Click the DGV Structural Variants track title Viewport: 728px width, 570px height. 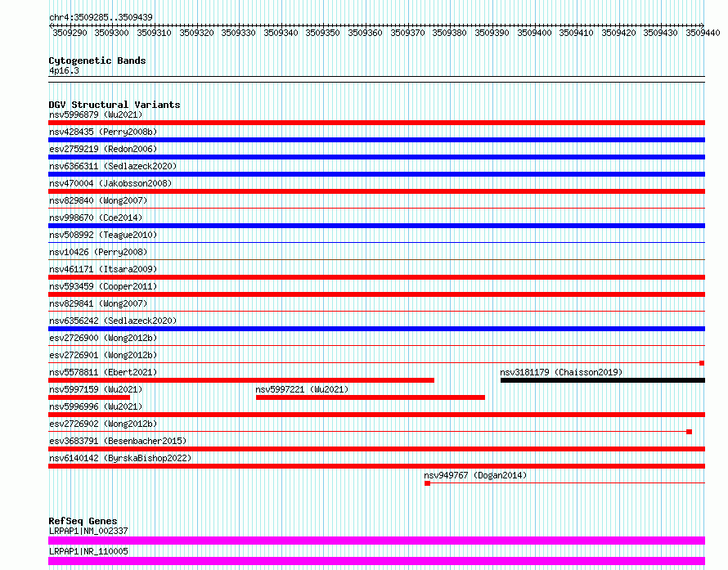(x=115, y=105)
